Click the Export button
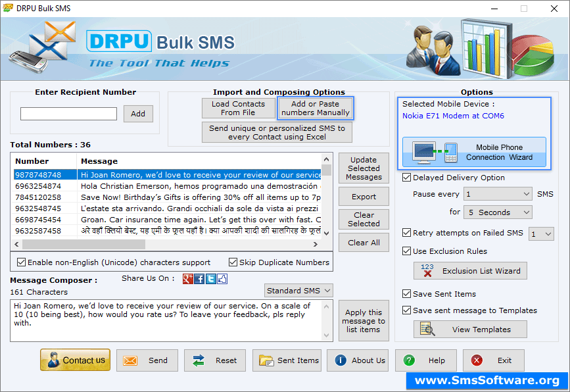570x392 pixels. coord(364,197)
